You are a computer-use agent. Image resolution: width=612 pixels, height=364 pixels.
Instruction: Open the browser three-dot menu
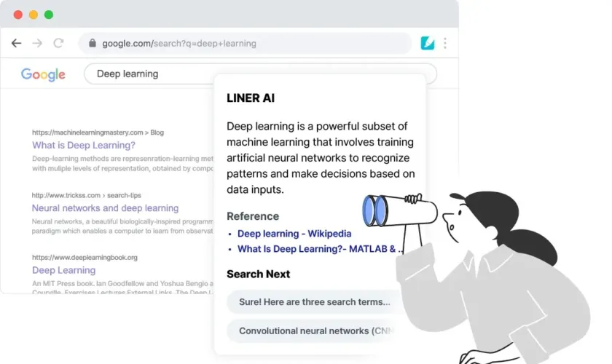(445, 43)
